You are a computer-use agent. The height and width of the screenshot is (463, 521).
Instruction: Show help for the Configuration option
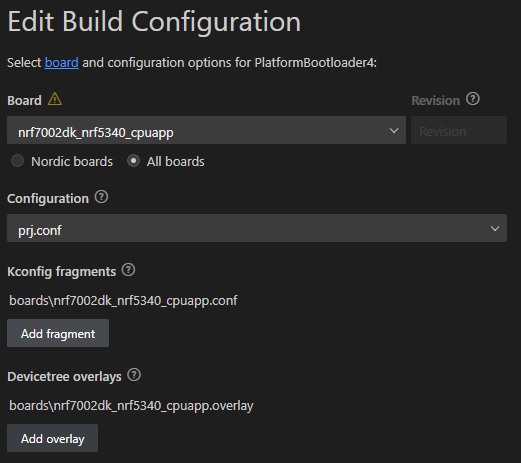pyautogui.click(x=101, y=197)
